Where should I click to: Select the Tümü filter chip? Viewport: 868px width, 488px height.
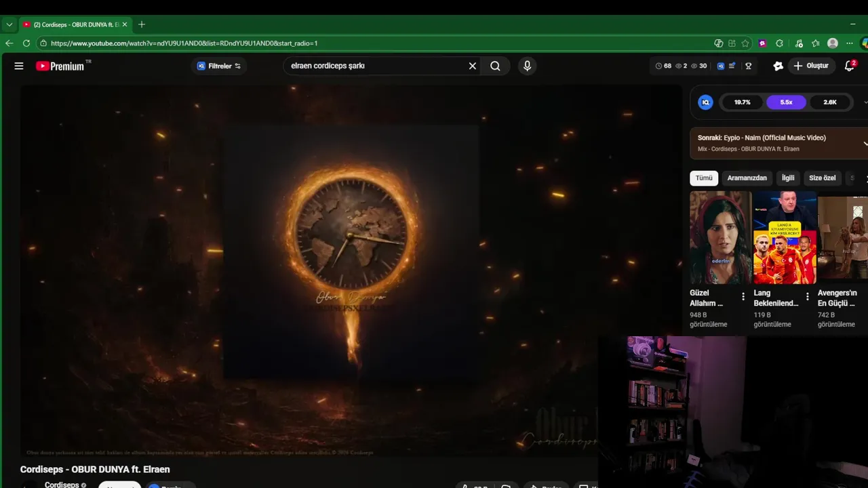click(x=704, y=178)
